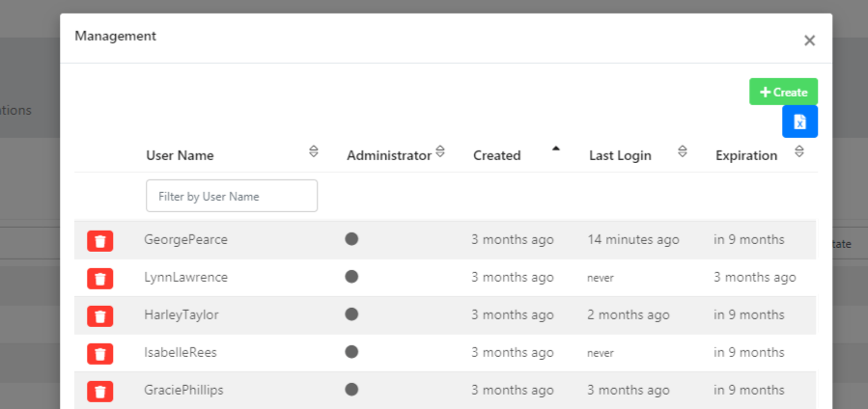Click the User Name column header
This screenshot has width=868, height=409.
(180, 156)
